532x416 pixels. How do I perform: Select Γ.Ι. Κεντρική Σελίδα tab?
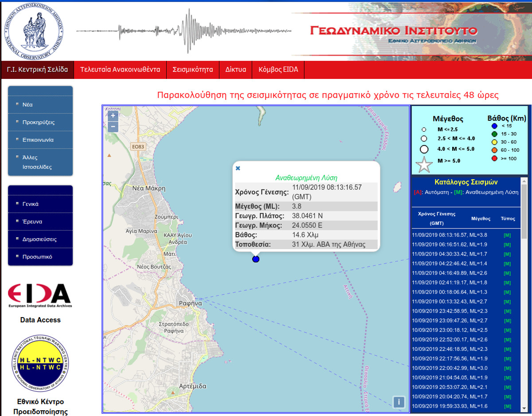tap(37, 70)
